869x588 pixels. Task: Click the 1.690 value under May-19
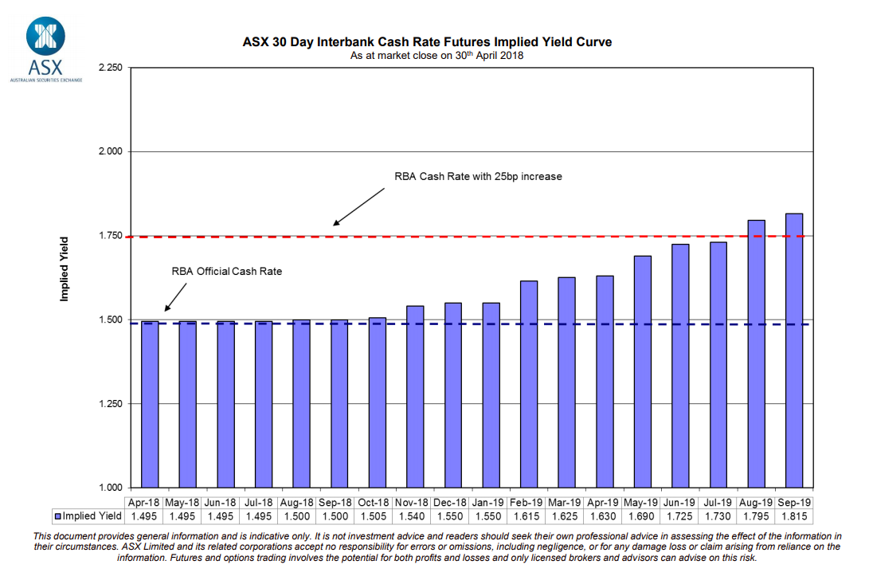click(642, 516)
